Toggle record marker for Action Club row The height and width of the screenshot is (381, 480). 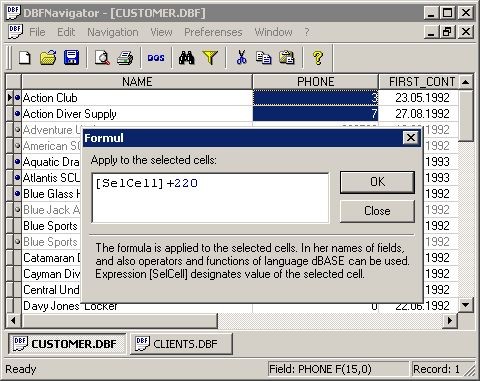17,98
